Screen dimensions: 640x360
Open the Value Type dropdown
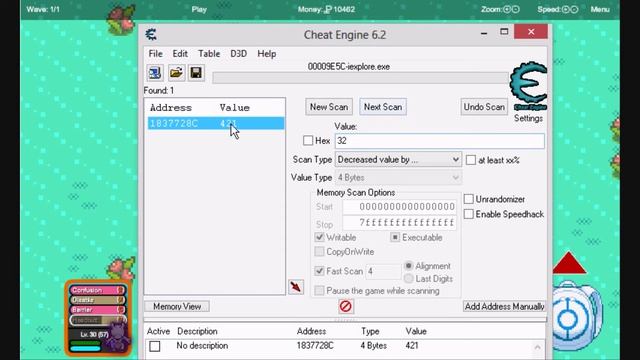398,178
